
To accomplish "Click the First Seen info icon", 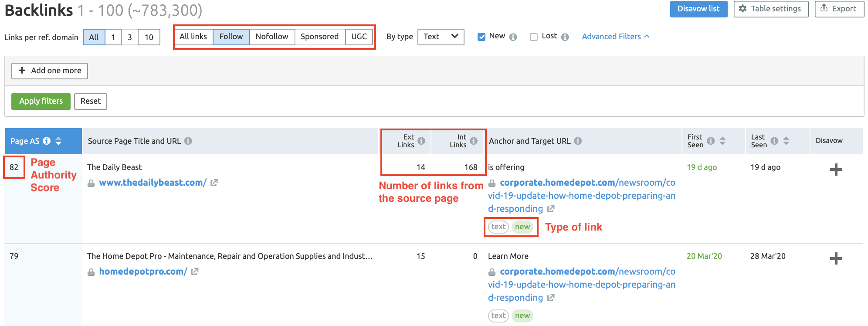I will point(711,141).
